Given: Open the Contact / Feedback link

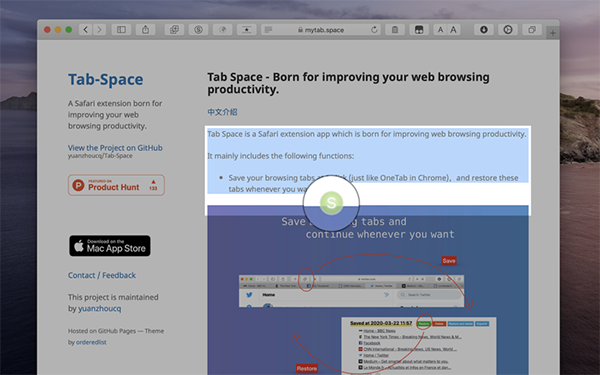Looking at the screenshot, I should tap(102, 275).
